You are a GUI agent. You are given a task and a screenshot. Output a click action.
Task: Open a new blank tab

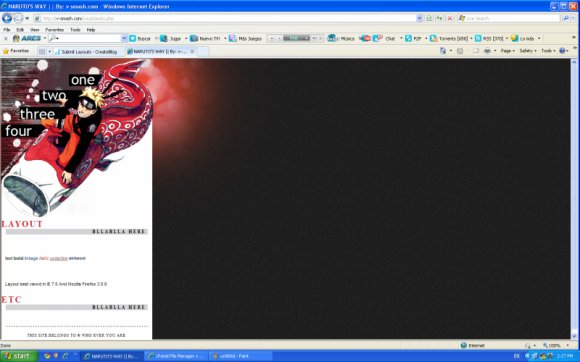point(203,51)
